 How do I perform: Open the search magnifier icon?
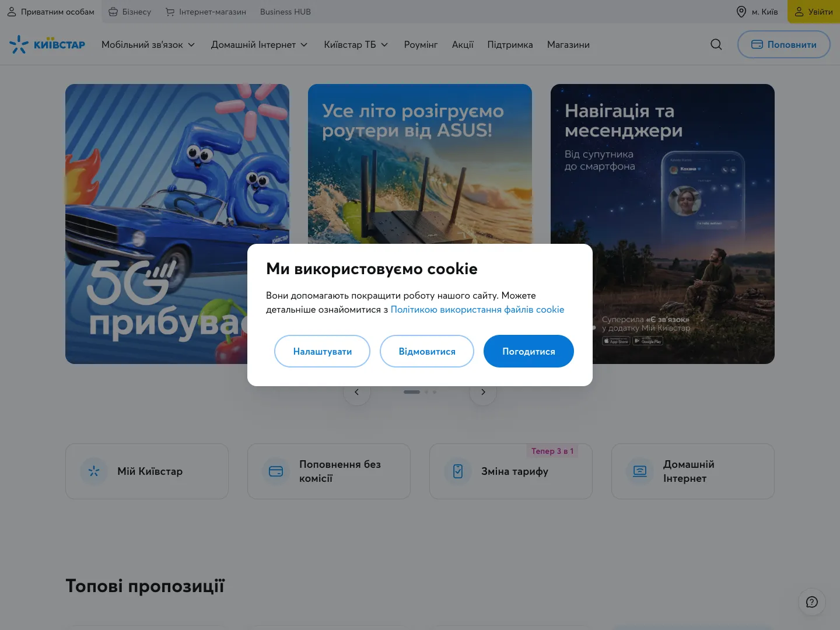point(716,44)
